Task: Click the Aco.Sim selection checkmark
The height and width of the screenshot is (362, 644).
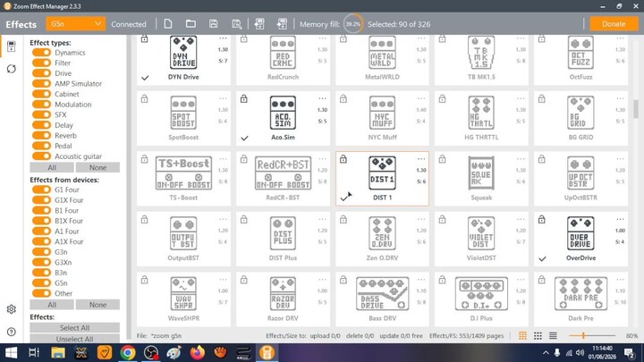Action: (x=244, y=138)
